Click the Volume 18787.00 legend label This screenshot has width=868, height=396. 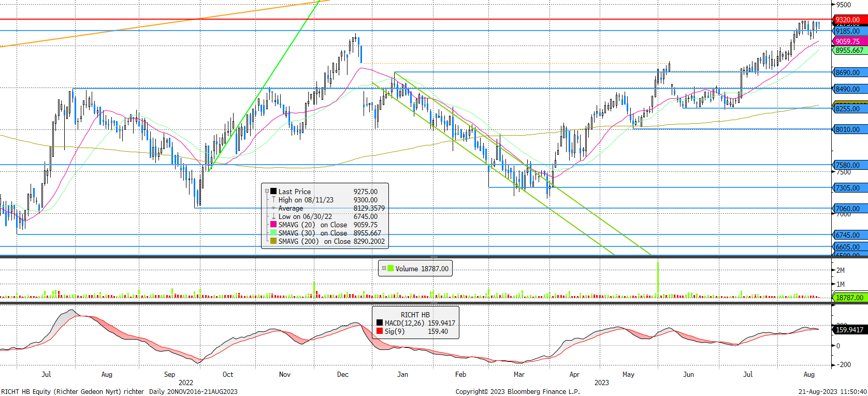point(422,268)
